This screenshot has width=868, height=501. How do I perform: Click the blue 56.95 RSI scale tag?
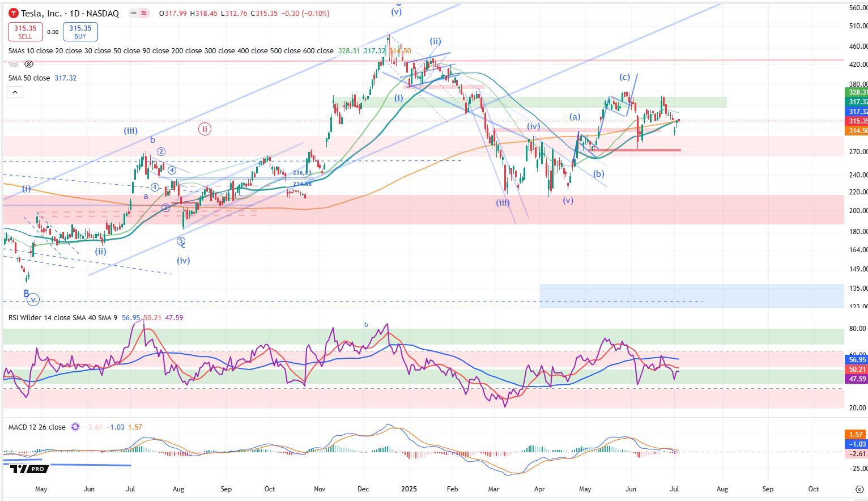coord(857,359)
